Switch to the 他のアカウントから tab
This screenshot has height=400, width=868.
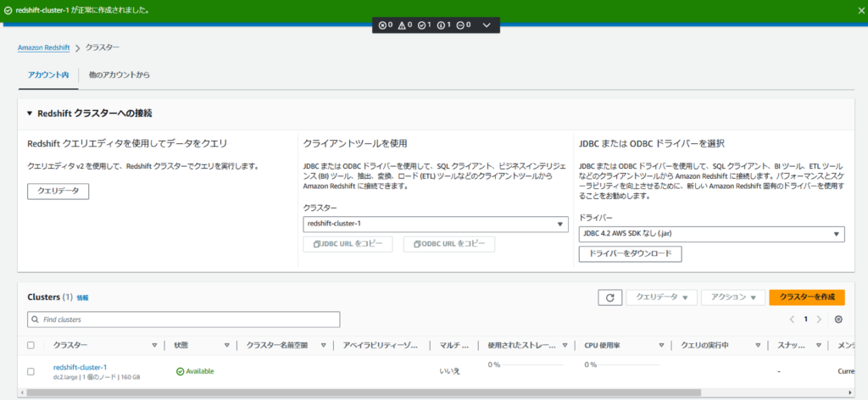click(119, 75)
